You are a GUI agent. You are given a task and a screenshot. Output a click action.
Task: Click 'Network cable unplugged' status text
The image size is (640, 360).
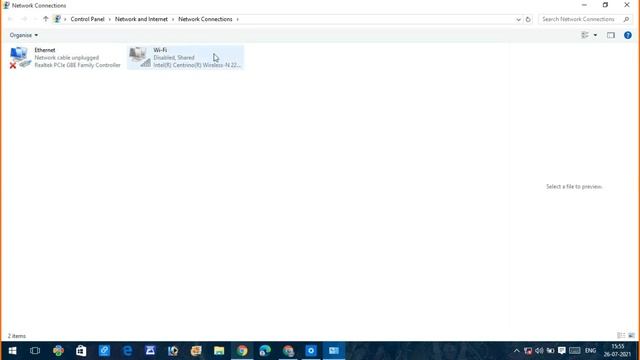point(67,58)
